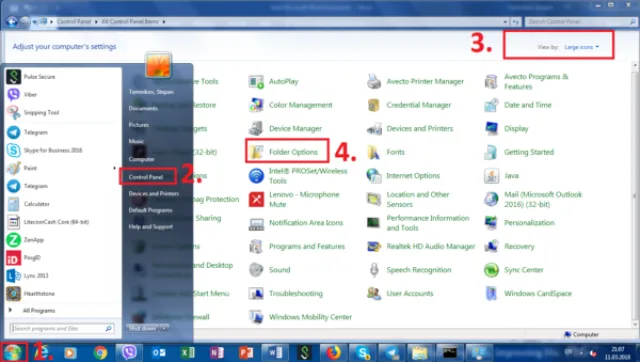
Task: Open Programs and Features icon
Action: [256, 247]
